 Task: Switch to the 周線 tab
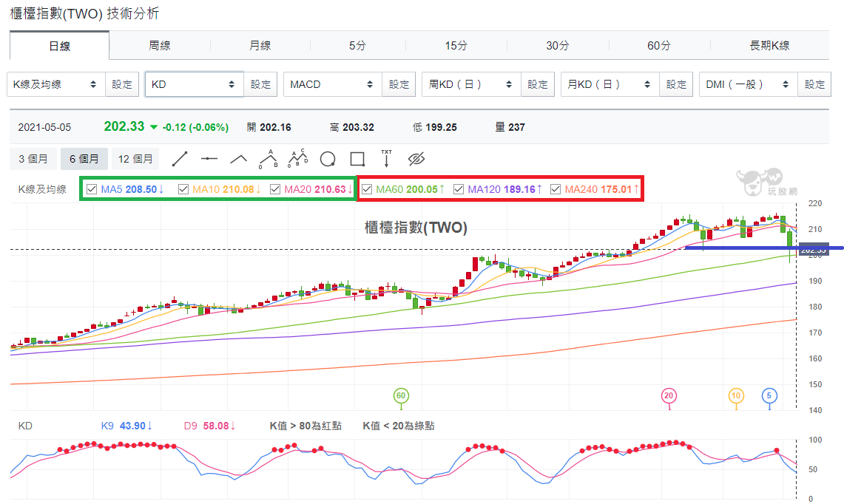pos(160,46)
